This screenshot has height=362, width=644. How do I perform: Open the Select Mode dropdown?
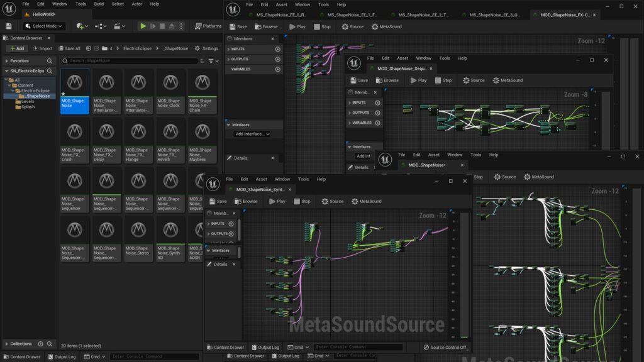[44, 26]
